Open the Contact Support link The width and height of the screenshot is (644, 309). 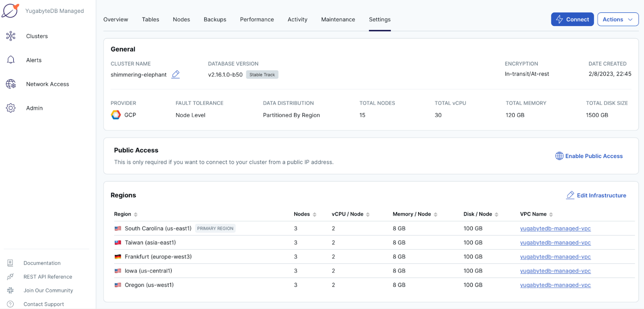(44, 304)
